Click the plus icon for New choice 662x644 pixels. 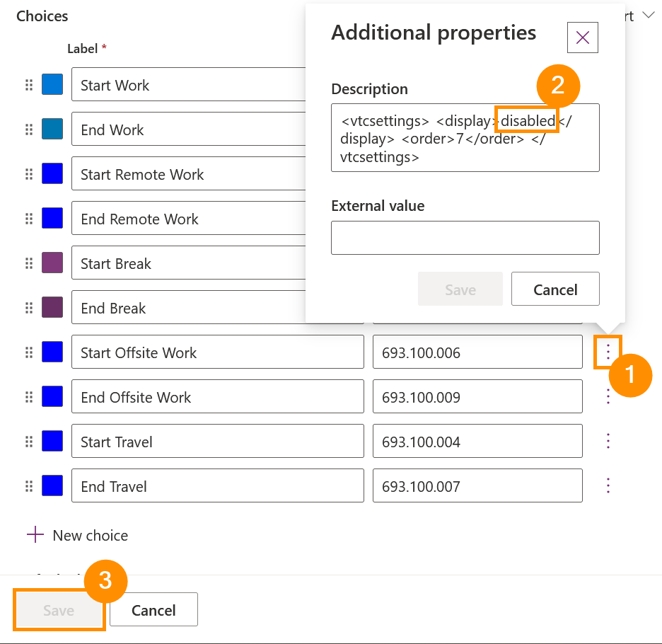35,535
